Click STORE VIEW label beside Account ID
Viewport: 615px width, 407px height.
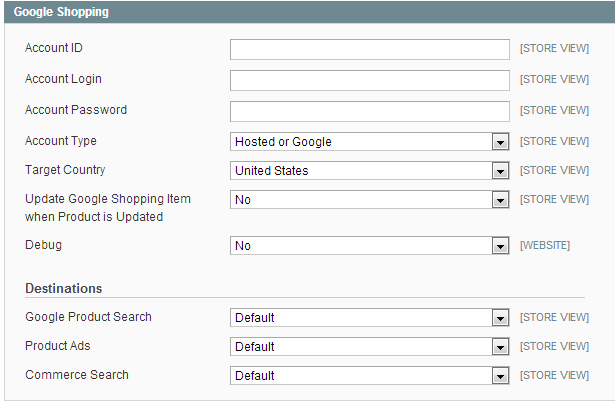[553, 49]
